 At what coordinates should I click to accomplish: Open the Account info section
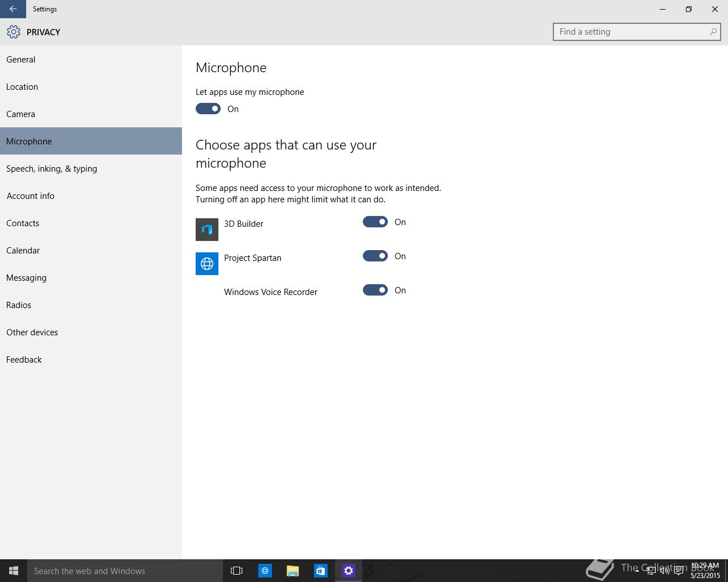[x=91, y=196]
